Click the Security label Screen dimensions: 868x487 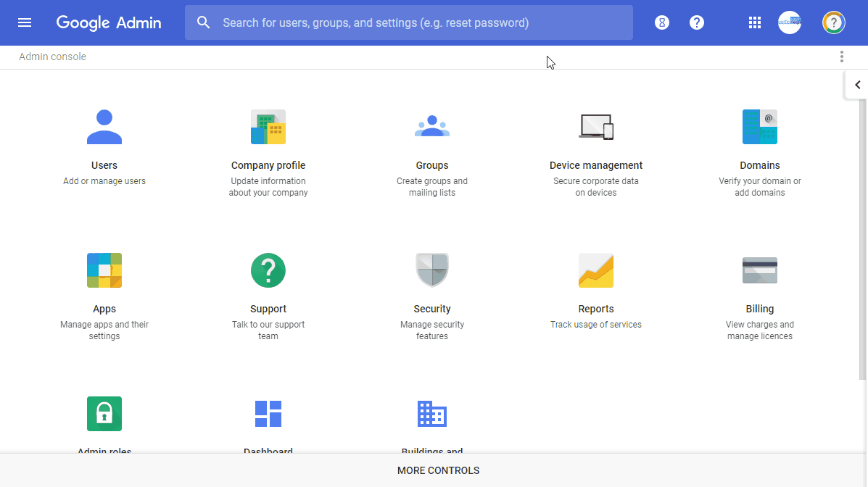tap(431, 309)
